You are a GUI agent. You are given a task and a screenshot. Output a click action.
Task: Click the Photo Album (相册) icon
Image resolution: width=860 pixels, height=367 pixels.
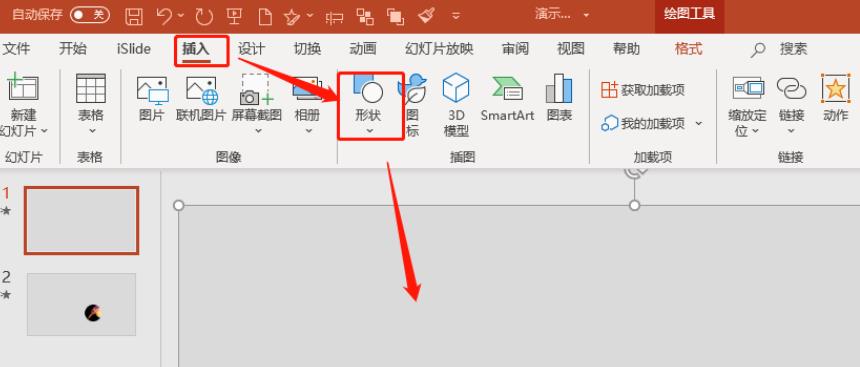tap(307, 88)
